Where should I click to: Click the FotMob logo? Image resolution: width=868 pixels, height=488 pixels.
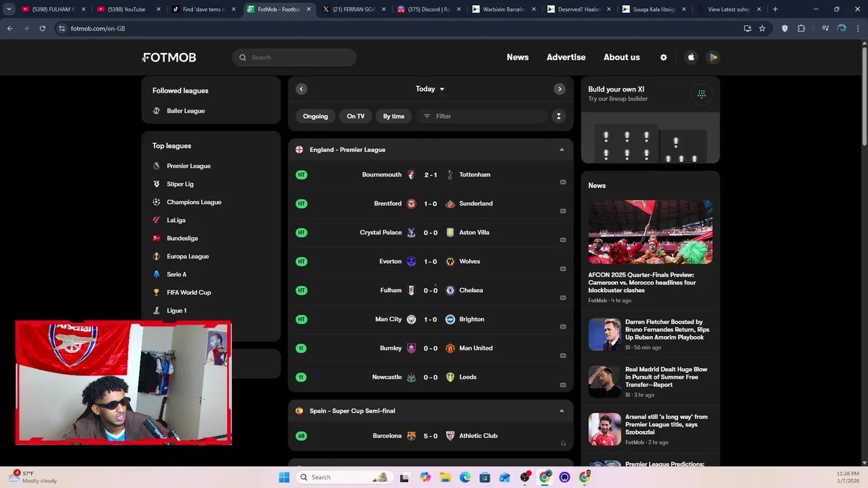pos(170,58)
